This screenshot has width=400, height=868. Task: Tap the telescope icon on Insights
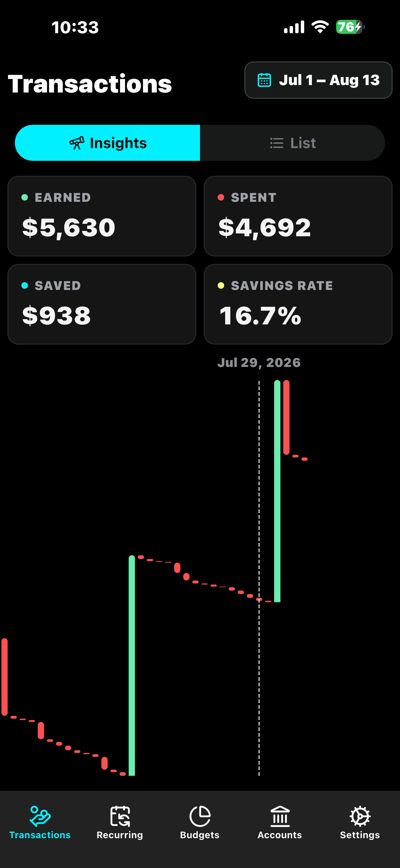77,143
